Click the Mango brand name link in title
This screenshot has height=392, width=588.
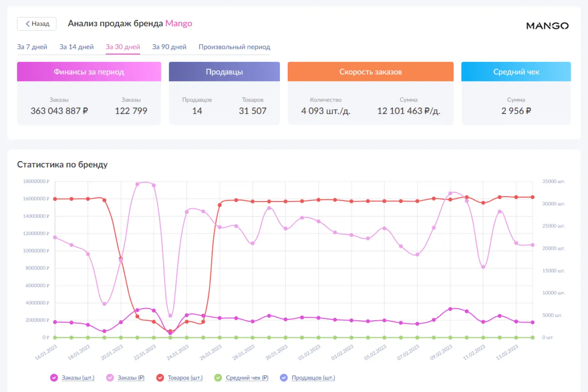(x=179, y=24)
